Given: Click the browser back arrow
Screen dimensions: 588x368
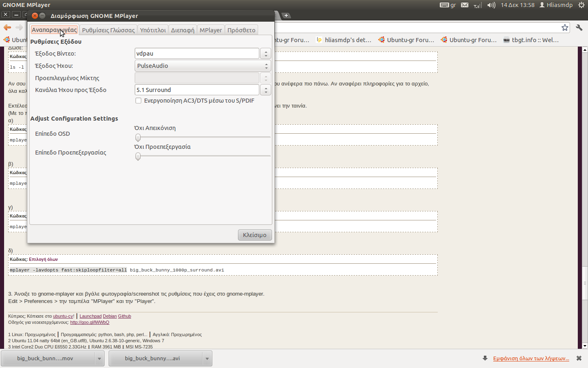Looking at the screenshot, I should coord(7,27).
